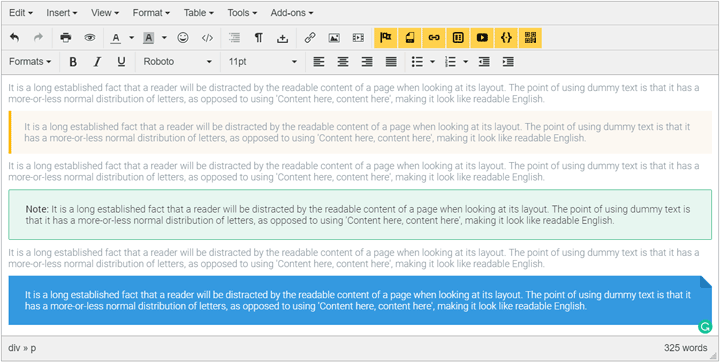Viewport: 720px width, 362px height.
Task: Open the Format menu
Action: [151, 13]
